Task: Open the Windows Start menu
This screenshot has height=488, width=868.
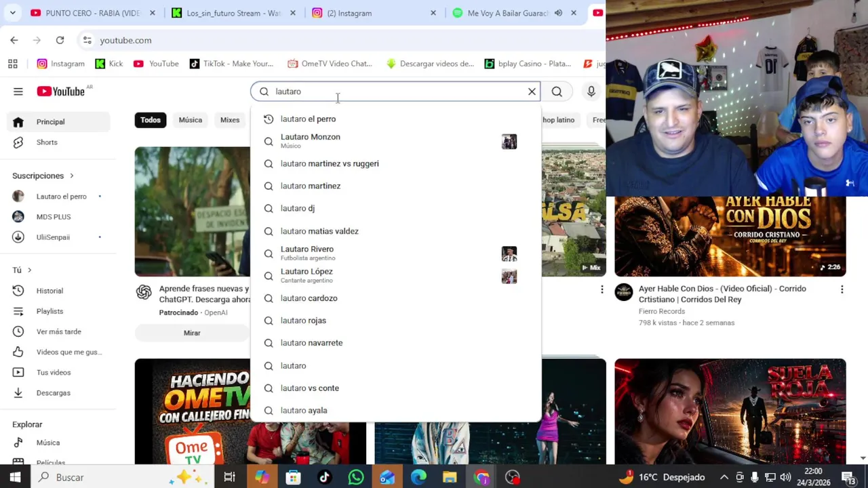Action: [15, 477]
